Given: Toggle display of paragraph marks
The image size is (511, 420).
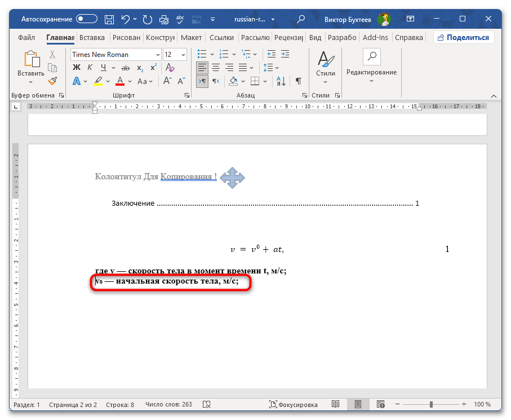Looking at the screenshot, I should [x=298, y=81].
